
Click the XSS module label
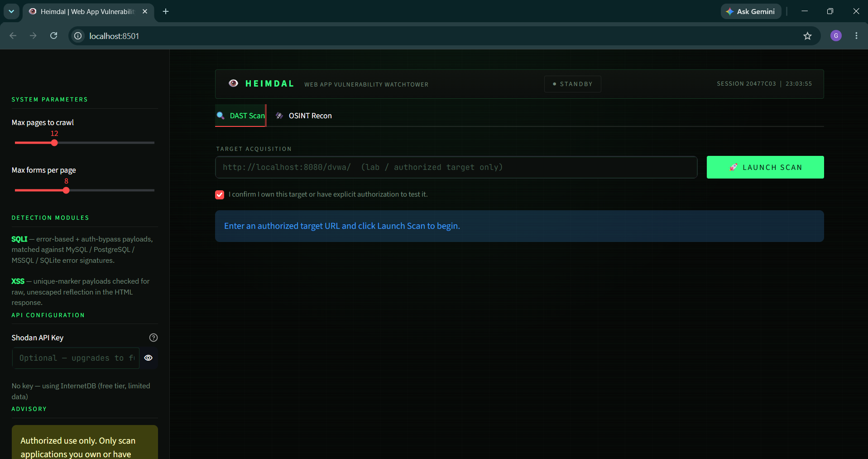click(18, 281)
